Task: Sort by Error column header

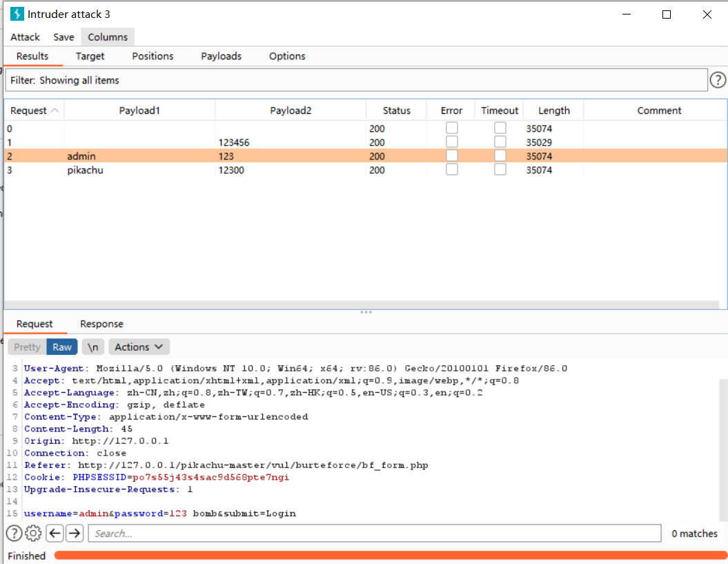Action: click(451, 110)
